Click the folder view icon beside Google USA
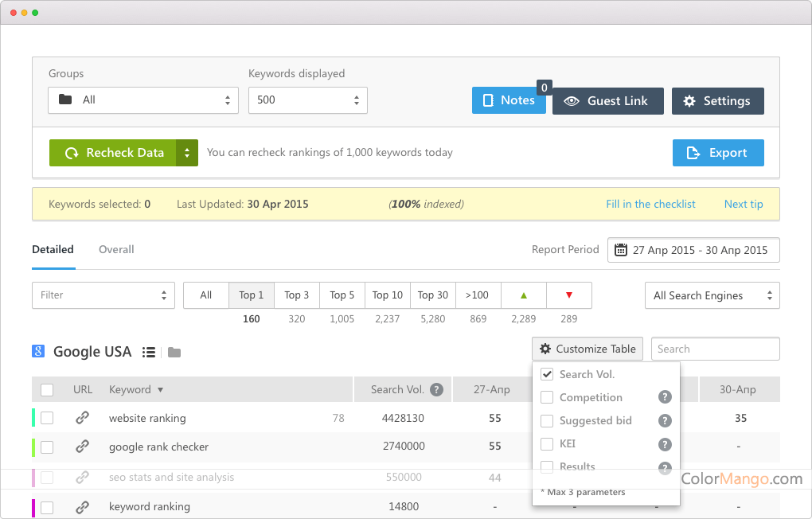812x519 pixels. (174, 352)
